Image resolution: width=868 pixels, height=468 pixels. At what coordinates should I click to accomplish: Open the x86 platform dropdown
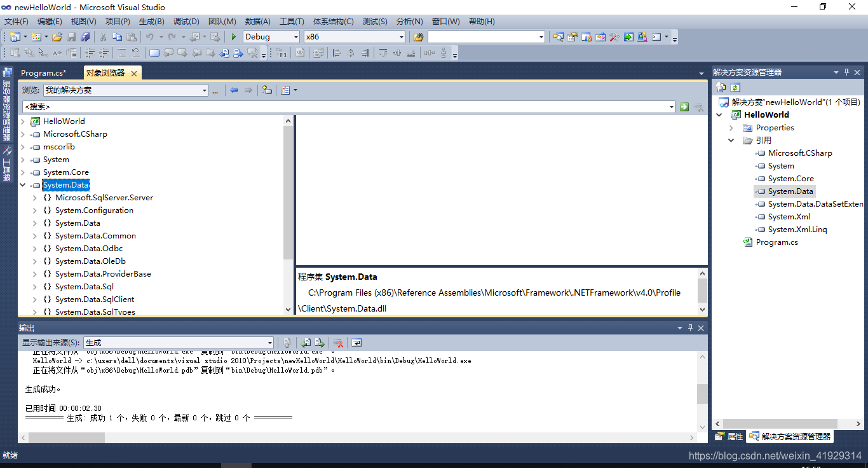point(401,37)
